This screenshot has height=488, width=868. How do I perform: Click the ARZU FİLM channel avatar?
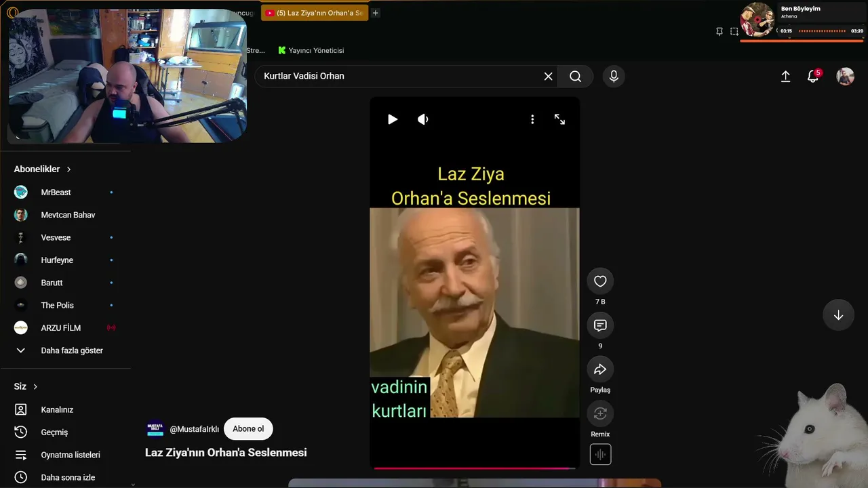21,328
